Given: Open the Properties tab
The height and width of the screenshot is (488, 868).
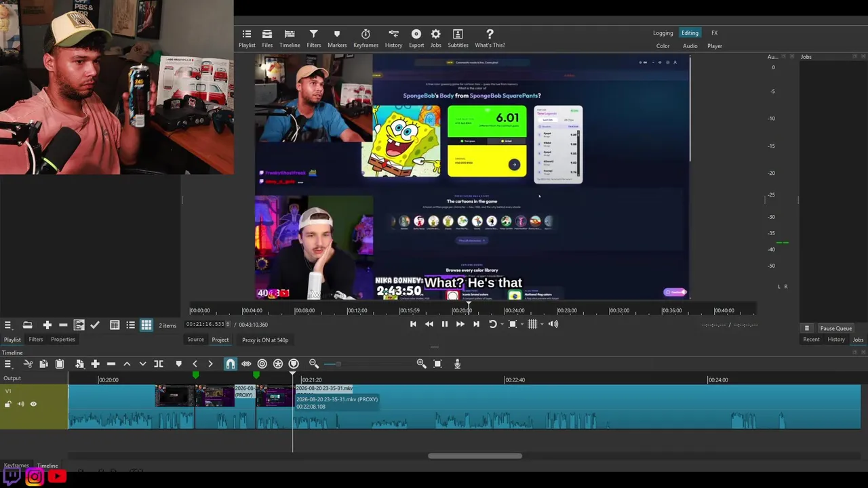Looking at the screenshot, I should point(63,340).
